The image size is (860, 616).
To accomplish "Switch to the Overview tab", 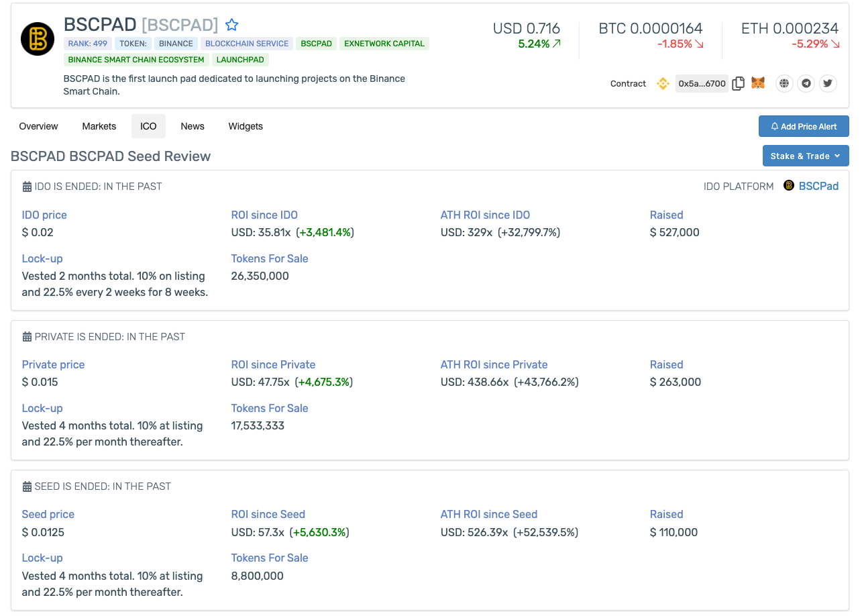I will [x=38, y=126].
